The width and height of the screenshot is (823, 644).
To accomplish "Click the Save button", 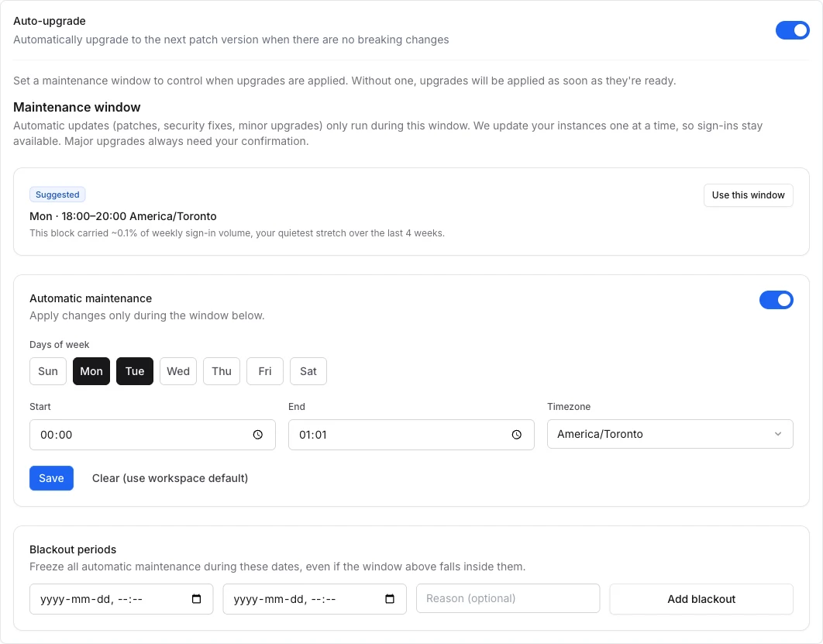I will pos(51,478).
